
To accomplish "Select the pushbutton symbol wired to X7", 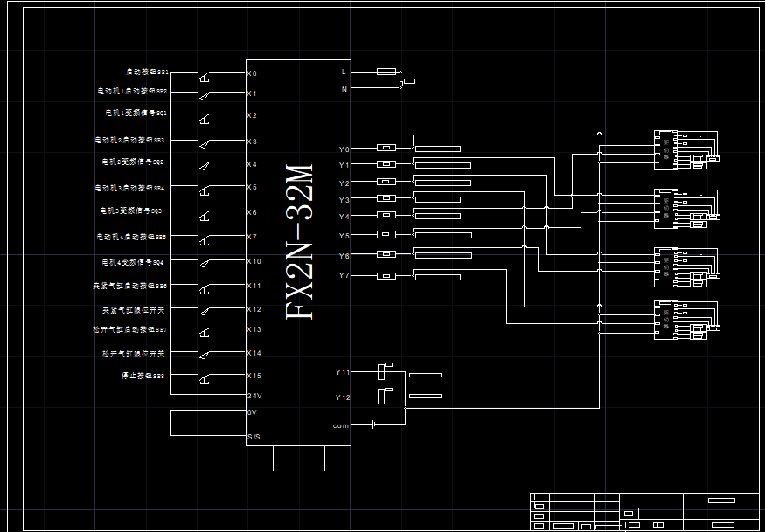I will (x=205, y=241).
